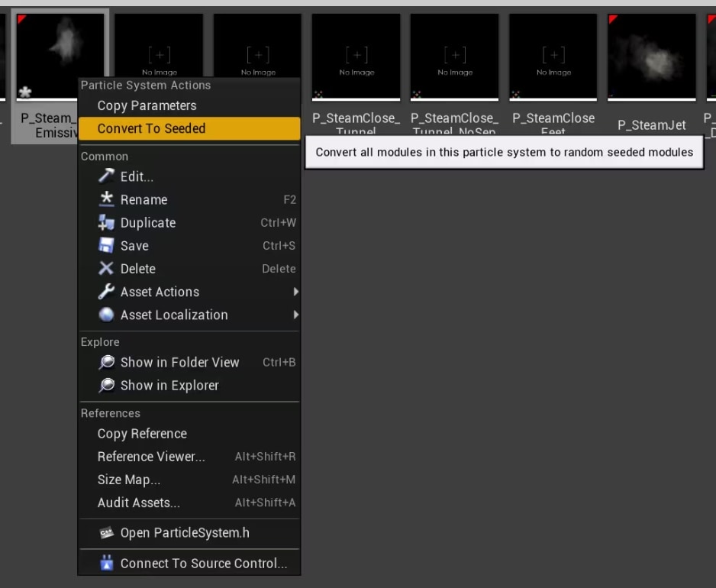Image resolution: width=716 pixels, height=588 pixels.
Task: Expand the Asset Actions submenu arrow
Action: tap(295, 292)
